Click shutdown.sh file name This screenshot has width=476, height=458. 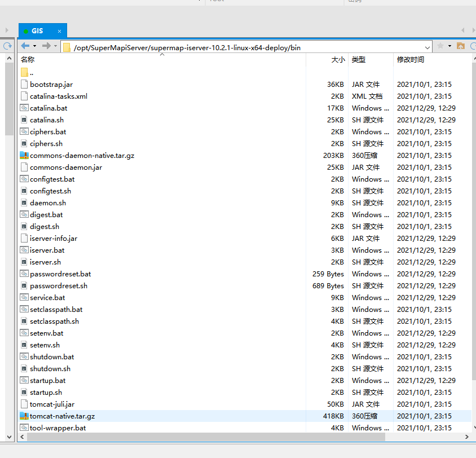click(50, 368)
